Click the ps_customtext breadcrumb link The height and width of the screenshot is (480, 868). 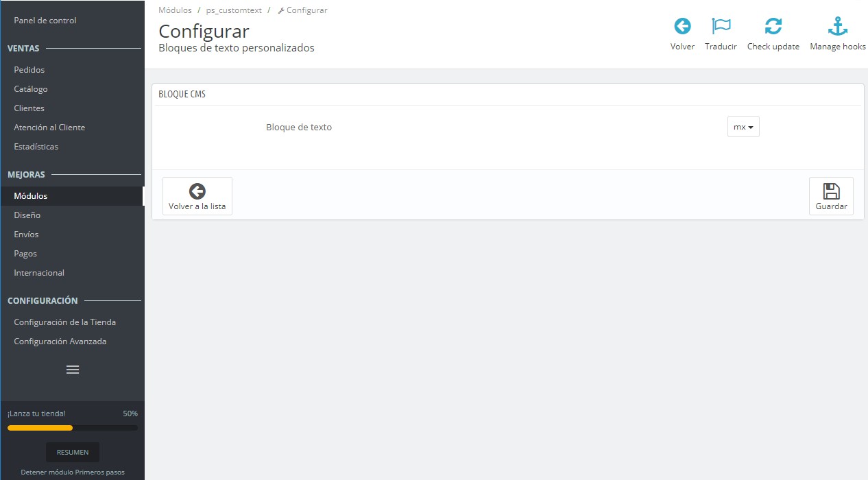point(234,10)
